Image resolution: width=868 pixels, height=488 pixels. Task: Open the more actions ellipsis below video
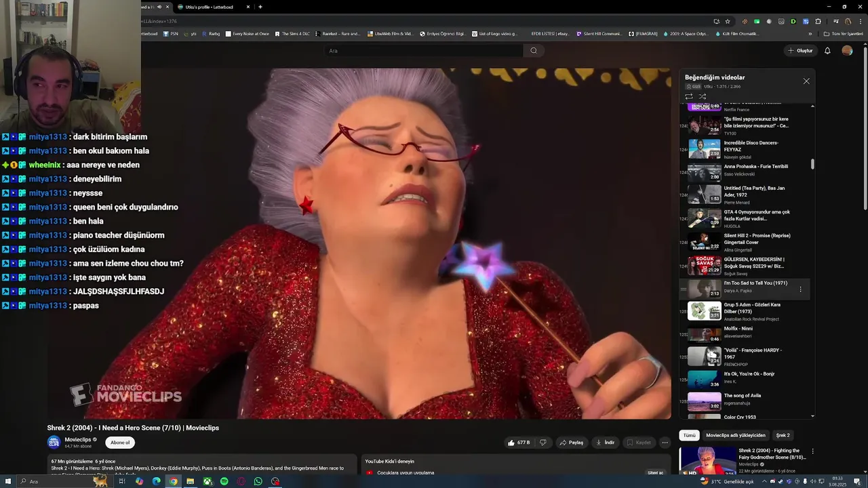click(x=665, y=443)
